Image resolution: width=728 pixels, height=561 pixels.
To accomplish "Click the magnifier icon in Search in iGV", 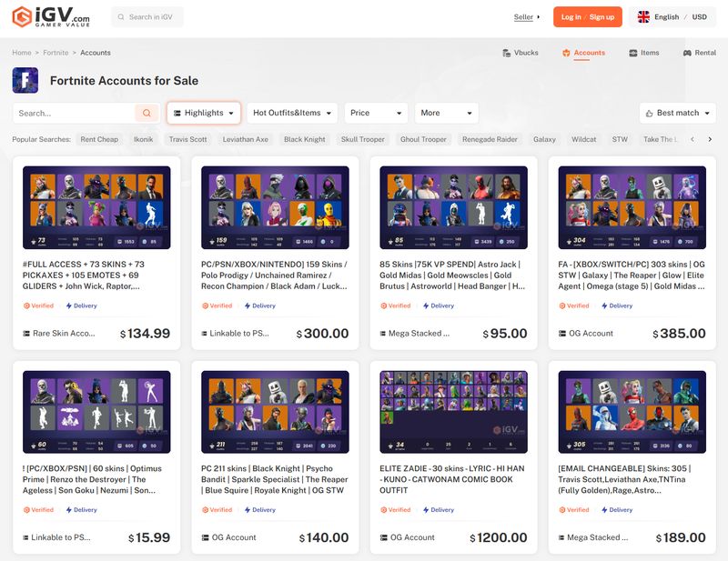I will pyautogui.click(x=121, y=17).
